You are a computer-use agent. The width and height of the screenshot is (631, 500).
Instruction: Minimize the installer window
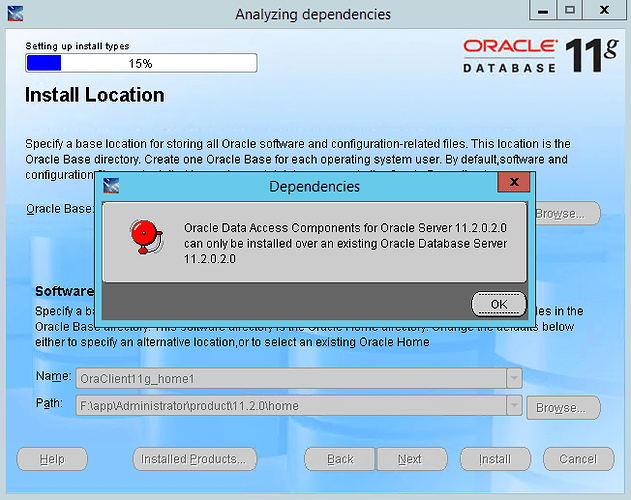(543, 10)
